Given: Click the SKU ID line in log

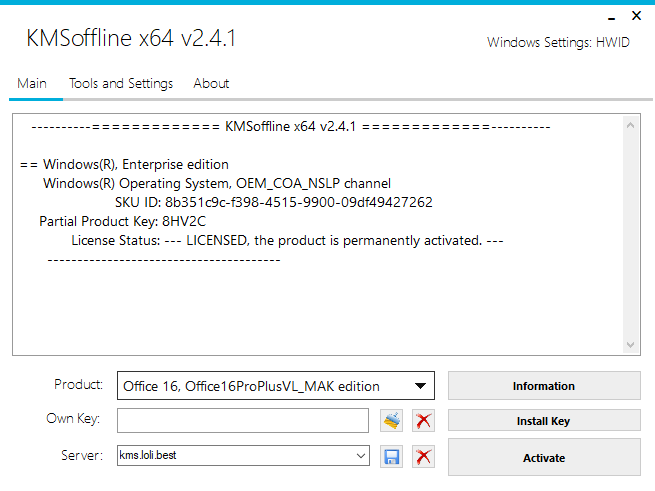Looking at the screenshot, I should (x=274, y=202).
